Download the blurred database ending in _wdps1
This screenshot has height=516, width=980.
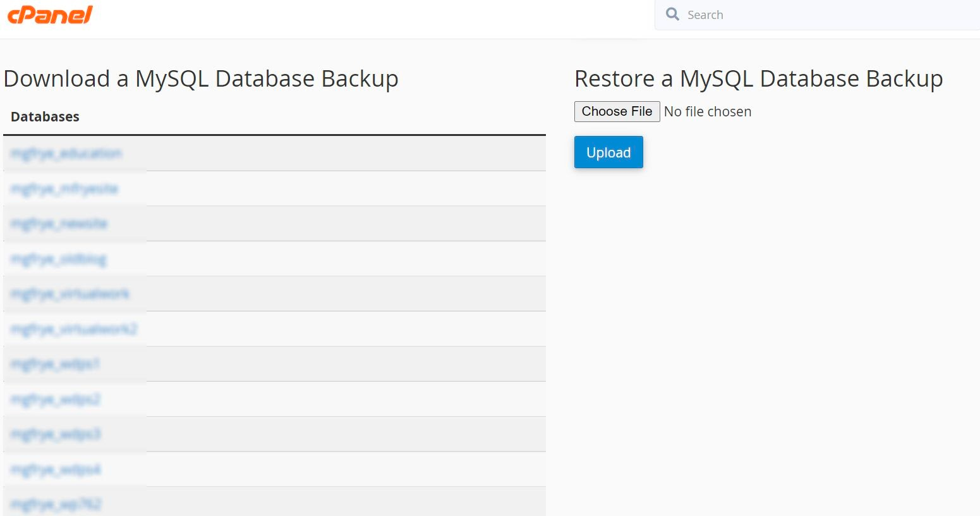[x=56, y=364]
